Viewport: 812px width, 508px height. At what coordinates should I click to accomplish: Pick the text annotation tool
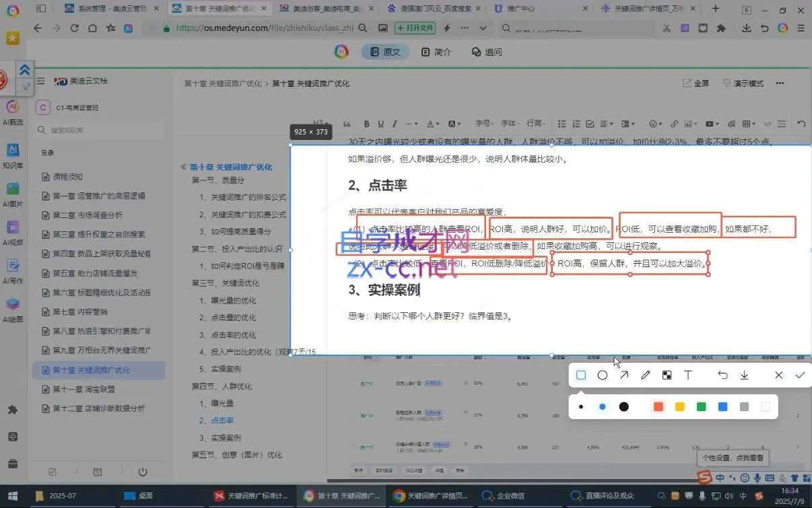pyautogui.click(x=688, y=375)
